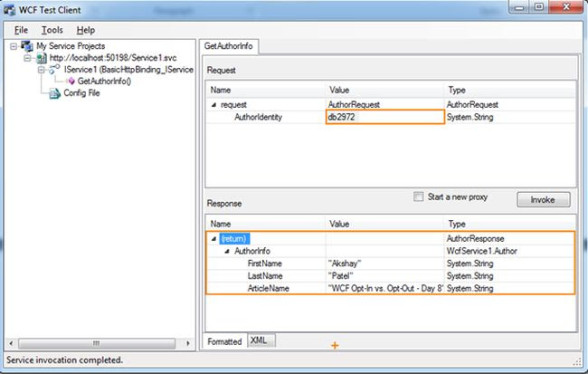
Task: Click the Request grid Type column header
Action: [509, 91]
